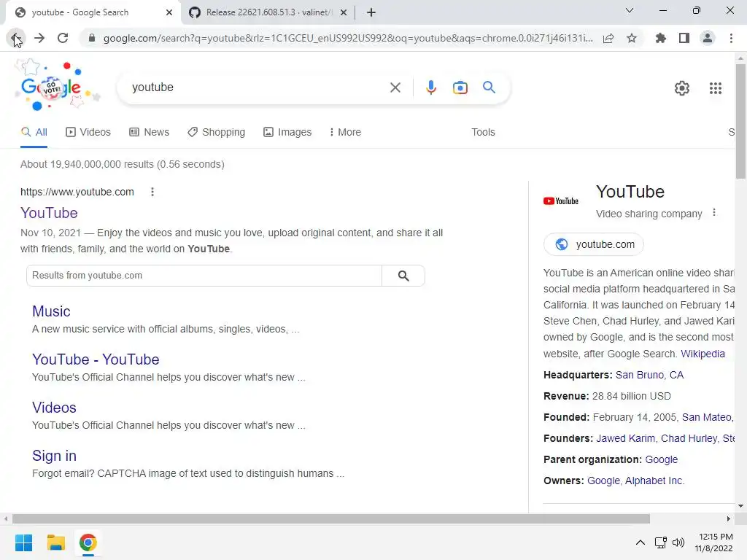Select the News search tab
Screen dimensions: 747x560
149,132
